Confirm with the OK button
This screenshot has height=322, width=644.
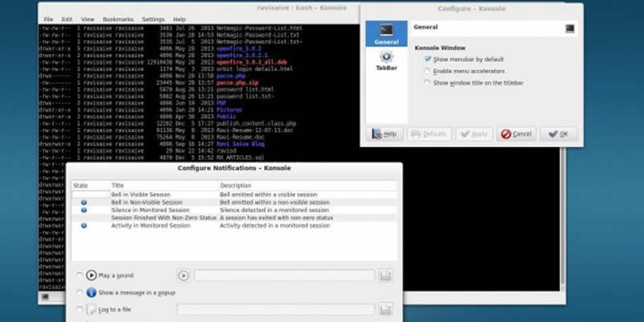pos(559,134)
